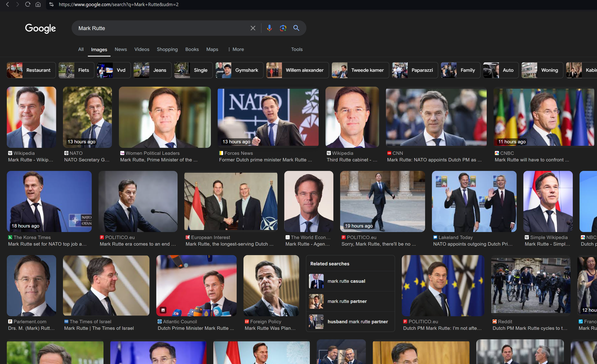Select the Images tab
The image size is (597, 364).
[99, 50]
